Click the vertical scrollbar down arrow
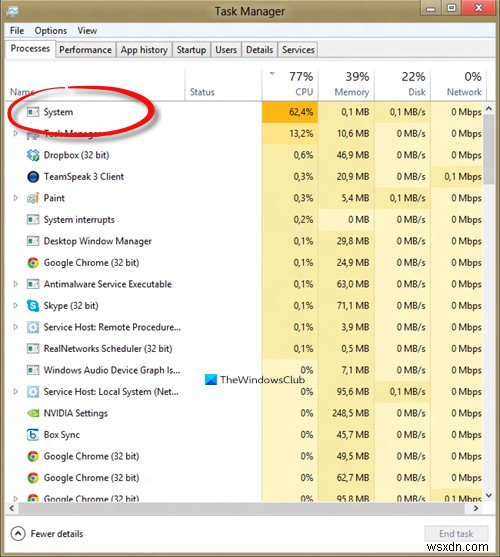This screenshot has height=557, width=500. [489, 495]
